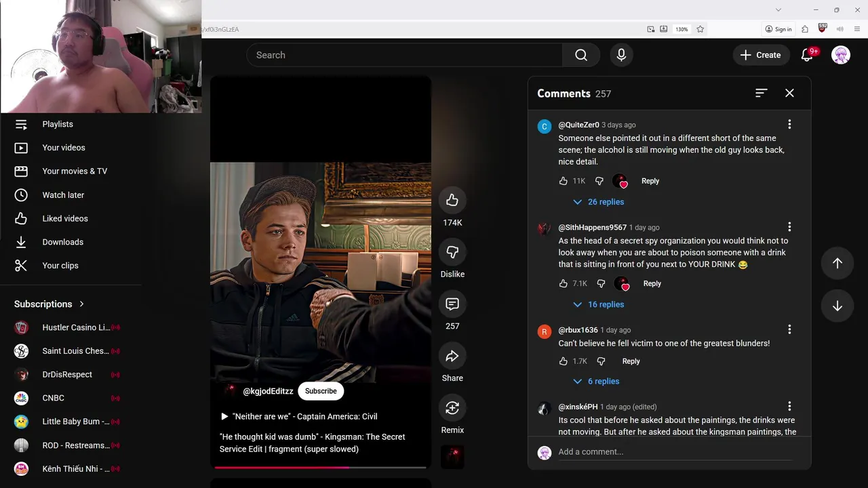Screen dimensions: 868x488
Task: Click the red shield extension icon
Action: point(823,28)
